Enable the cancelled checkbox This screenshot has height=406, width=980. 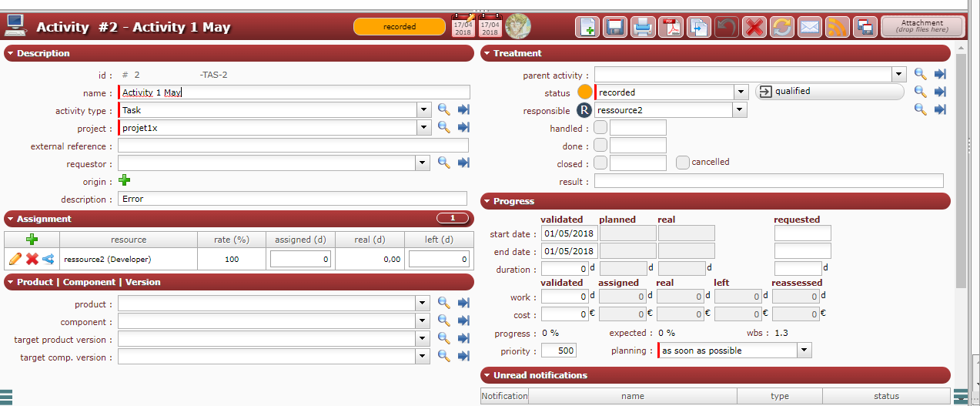coord(682,163)
